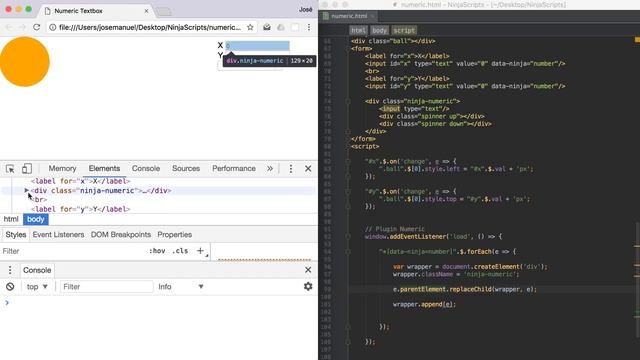Image resolution: width=640 pixels, height=360 pixels.
Task: Select numeric.html editor tab
Action: coord(349,16)
